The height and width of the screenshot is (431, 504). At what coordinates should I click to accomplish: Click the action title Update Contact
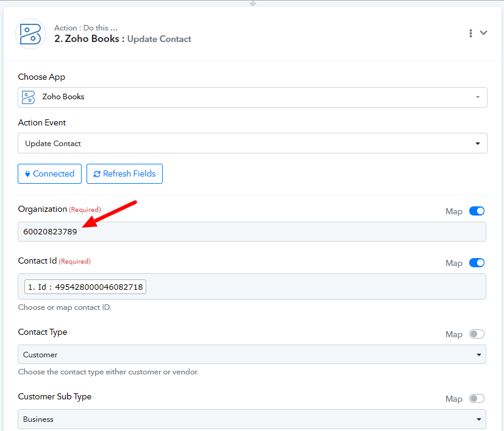159,39
